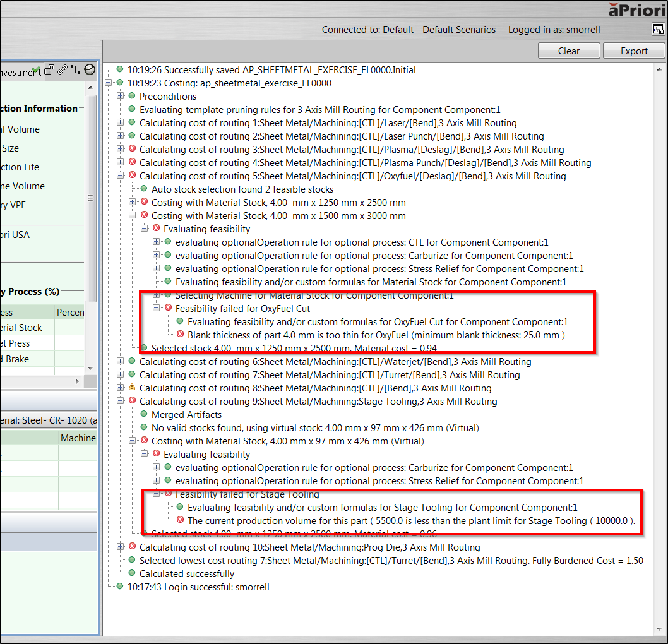Click the Clear button
The height and width of the screenshot is (644, 668).
pos(569,51)
